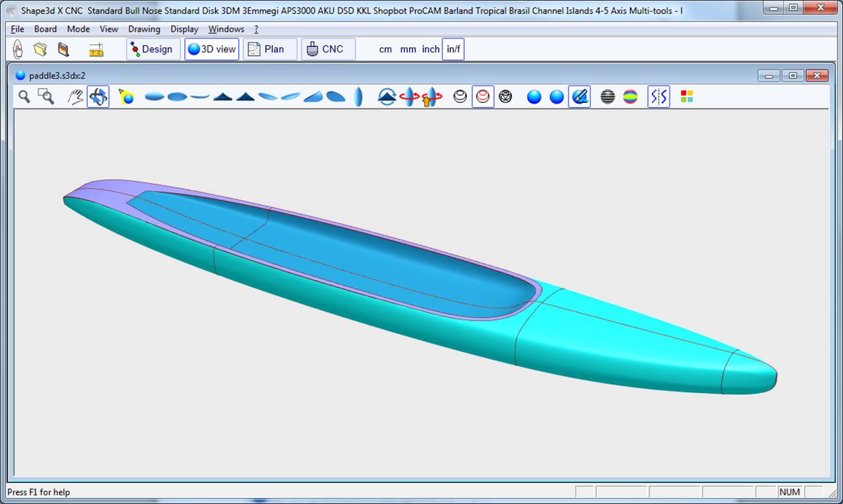Select the 3D rotate view tool

pos(98,97)
